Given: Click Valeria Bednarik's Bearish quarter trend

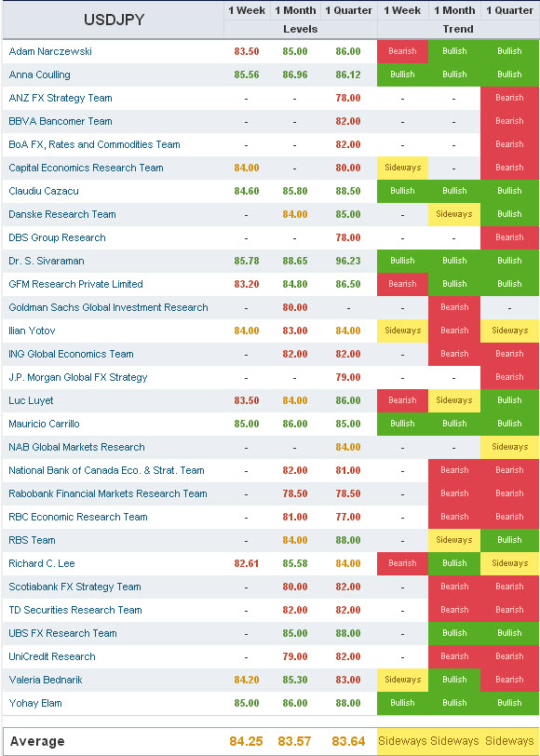Looking at the screenshot, I should (x=510, y=680).
